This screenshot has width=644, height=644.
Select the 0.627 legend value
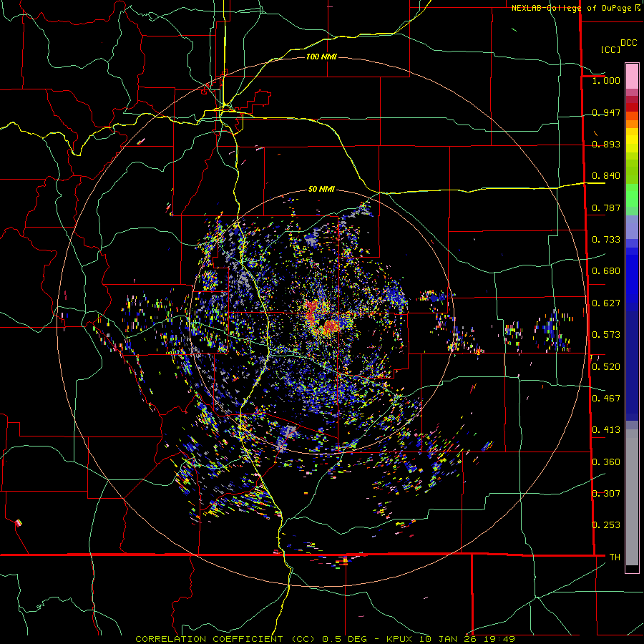point(606,303)
